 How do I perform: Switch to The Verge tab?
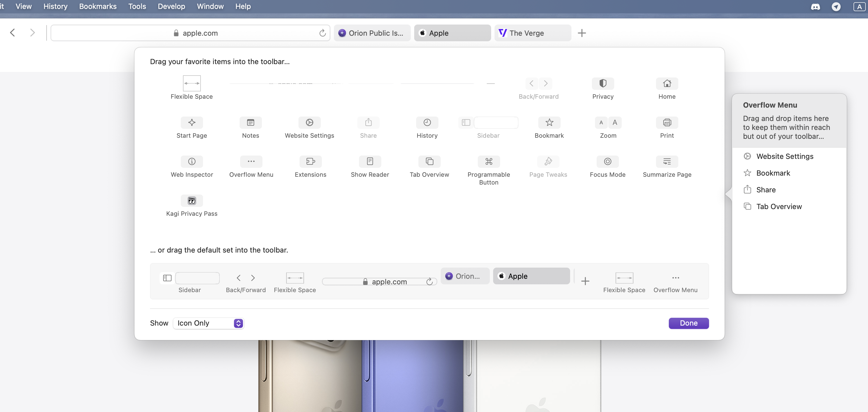[532, 33]
